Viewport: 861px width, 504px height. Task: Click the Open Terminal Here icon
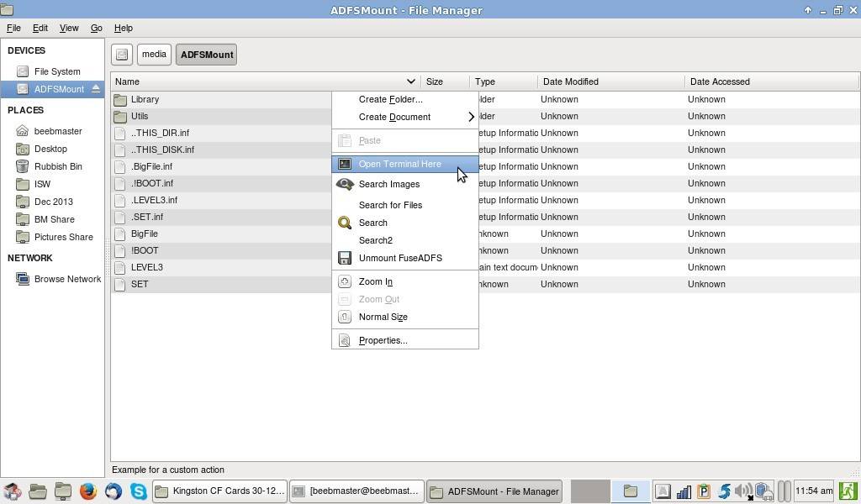tap(345, 164)
